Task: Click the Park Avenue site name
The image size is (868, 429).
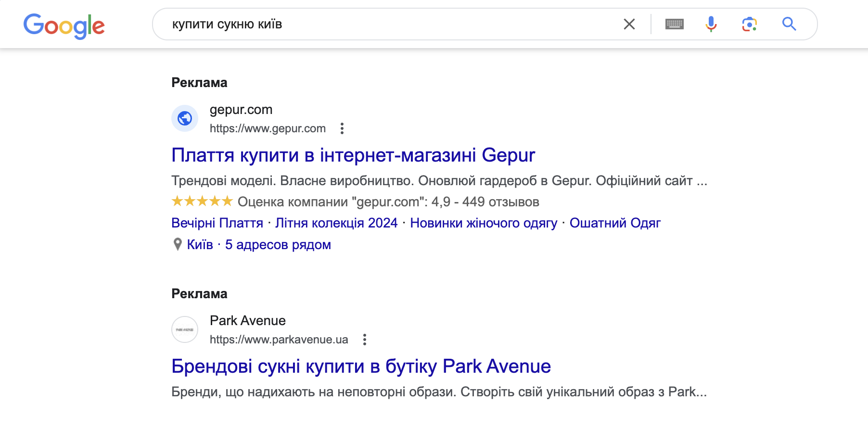Action: (x=248, y=321)
